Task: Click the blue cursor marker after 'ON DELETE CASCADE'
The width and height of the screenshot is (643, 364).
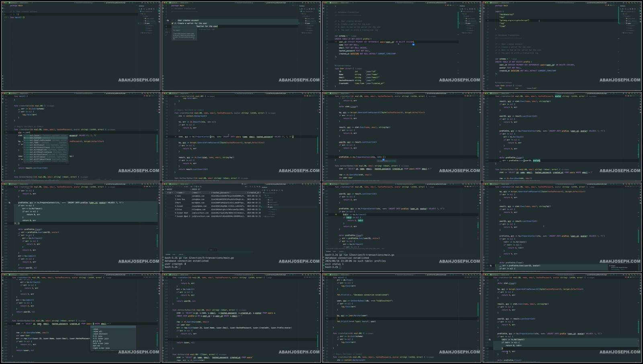Action: click(413, 44)
